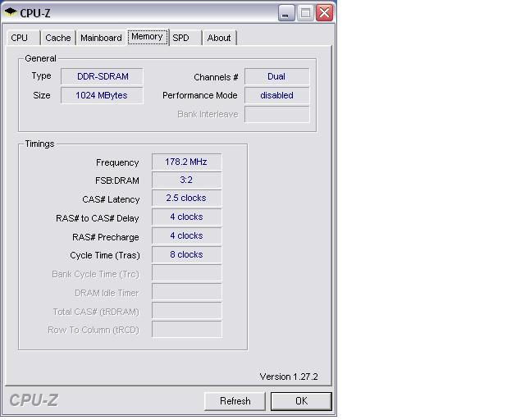The height and width of the screenshot is (420, 525).
Task: Click the 178.2 MHz frequency value
Action: point(186,162)
